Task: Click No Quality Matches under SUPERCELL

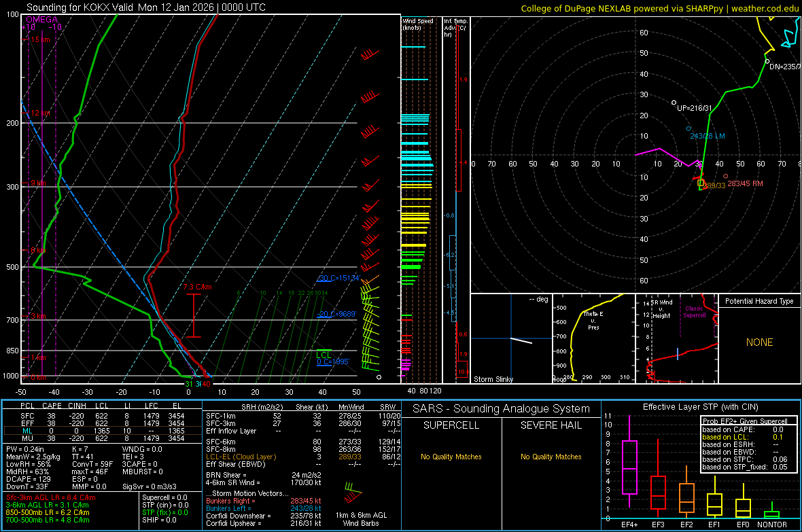Action: click(451, 457)
